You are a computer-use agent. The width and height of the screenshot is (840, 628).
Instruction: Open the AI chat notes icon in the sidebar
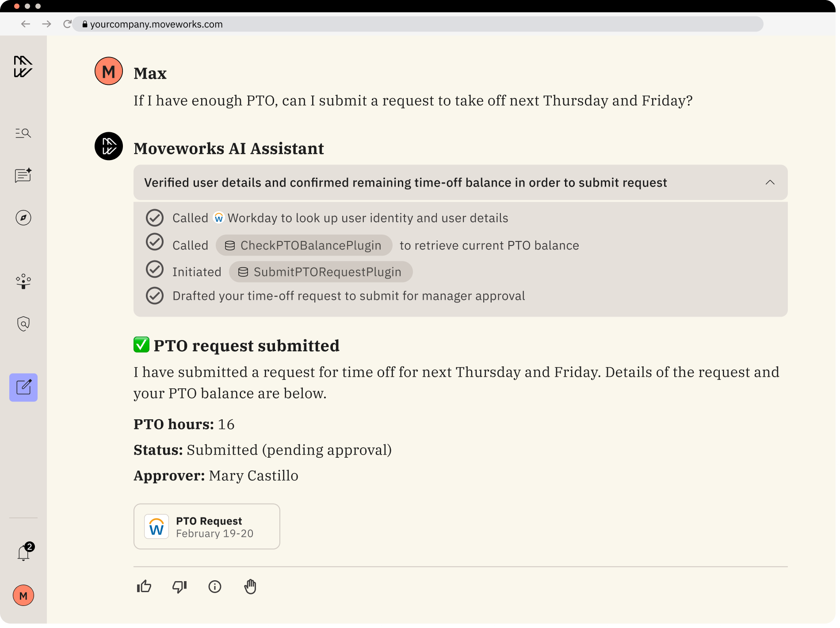point(23,175)
